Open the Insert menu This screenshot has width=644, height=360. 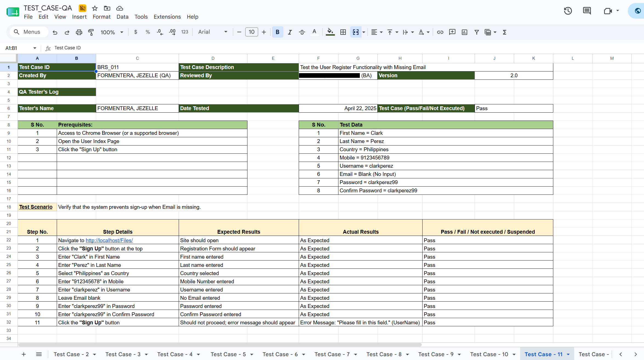(79, 17)
